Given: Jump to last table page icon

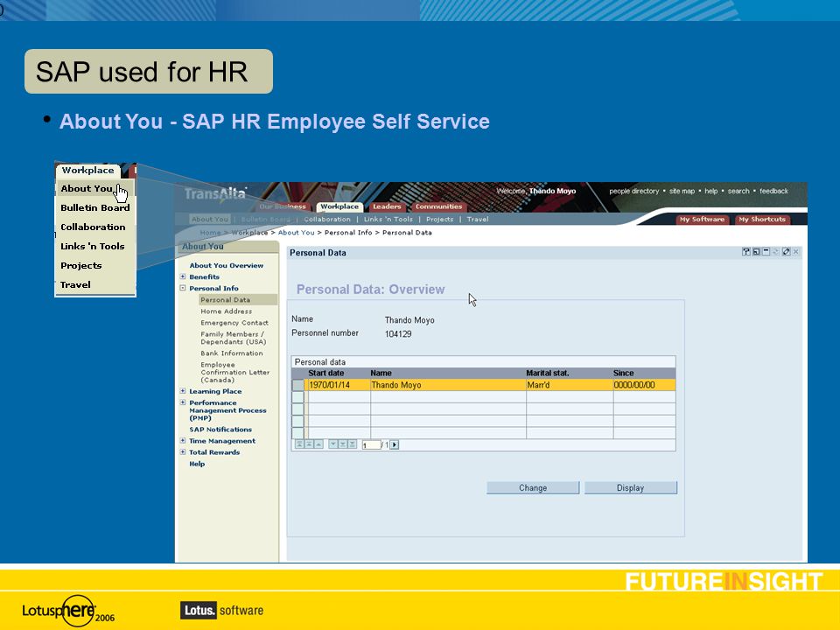Looking at the screenshot, I should pyautogui.click(x=352, y=444).
